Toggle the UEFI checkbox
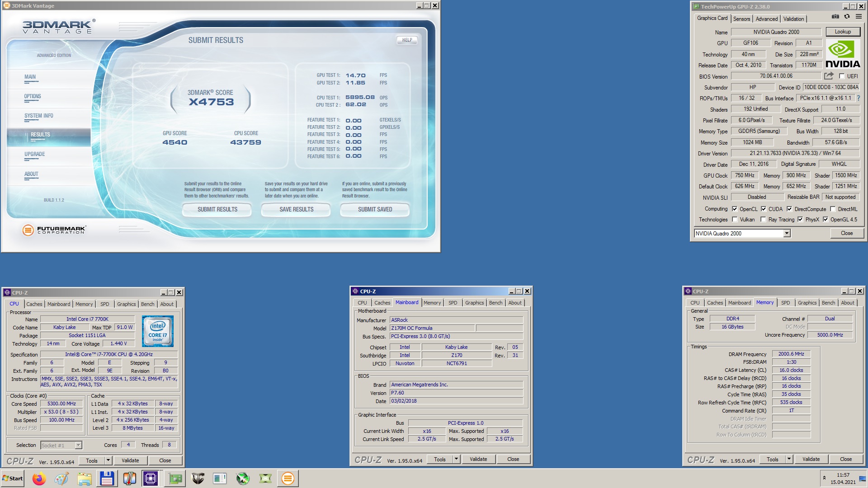The height and width of the screenshot is (488, 868). pyautogui.click(x=842, y=76)
